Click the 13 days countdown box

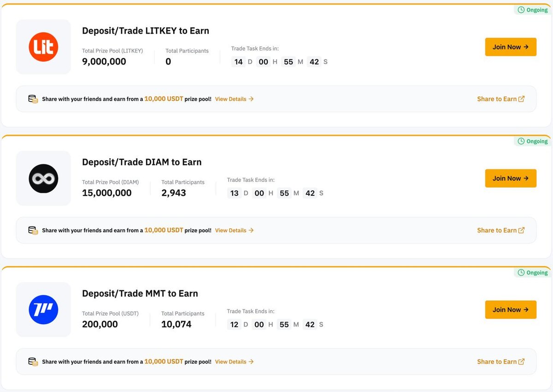(235, 193)
